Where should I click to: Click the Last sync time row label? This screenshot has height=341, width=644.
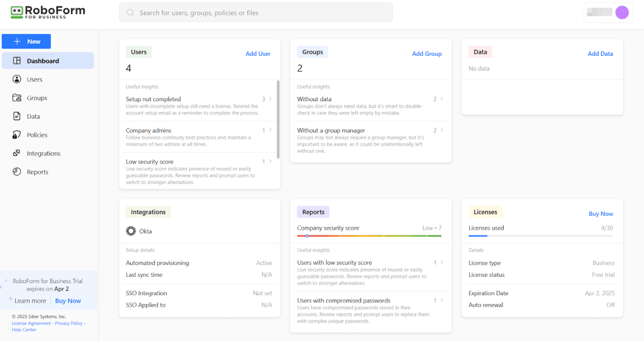[144, 275]
